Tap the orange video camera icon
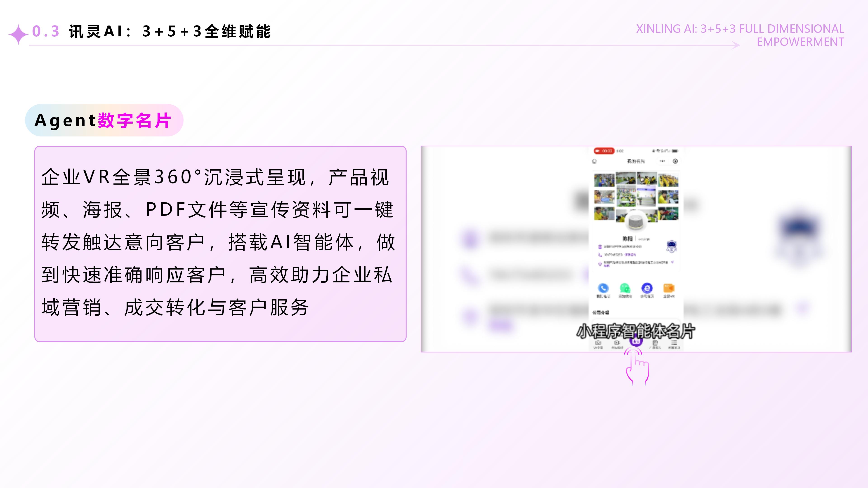The height and width of the screenshot is (488, 868). click(x=669, y=288)
